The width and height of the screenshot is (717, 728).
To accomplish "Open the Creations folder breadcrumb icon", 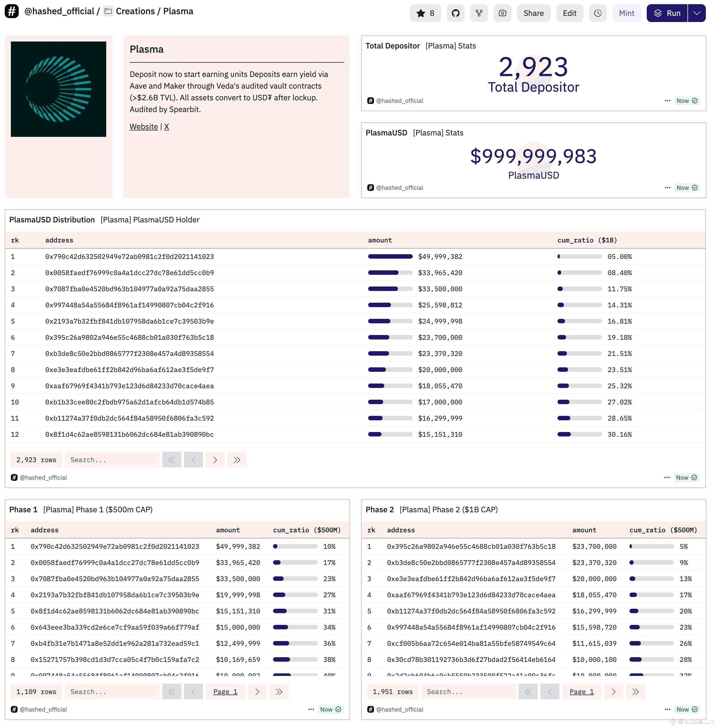I will 108,11.
